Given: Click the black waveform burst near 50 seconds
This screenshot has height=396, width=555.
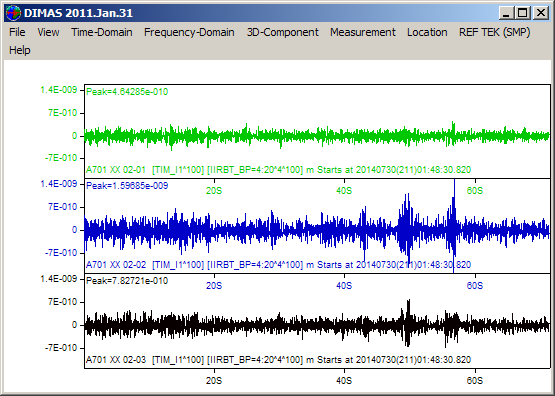Looking at the screenshot, I should pos(407,323).
